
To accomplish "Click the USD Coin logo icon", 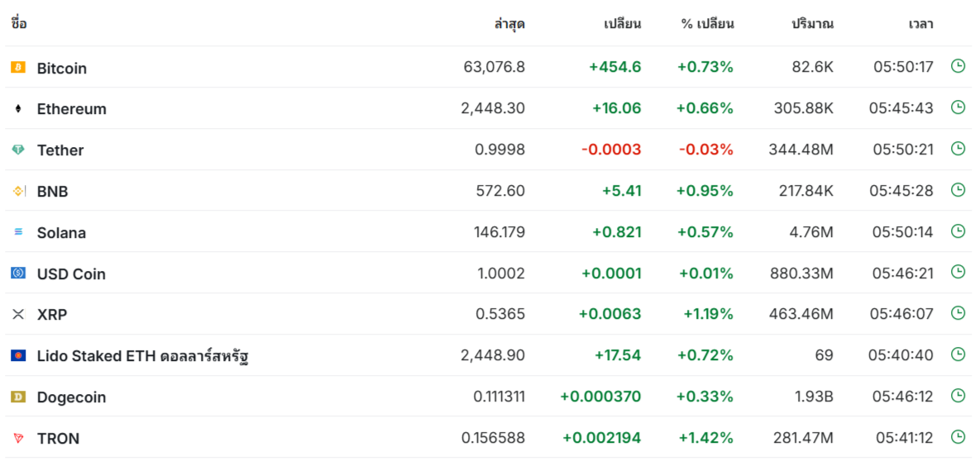I will pos(18,273).
